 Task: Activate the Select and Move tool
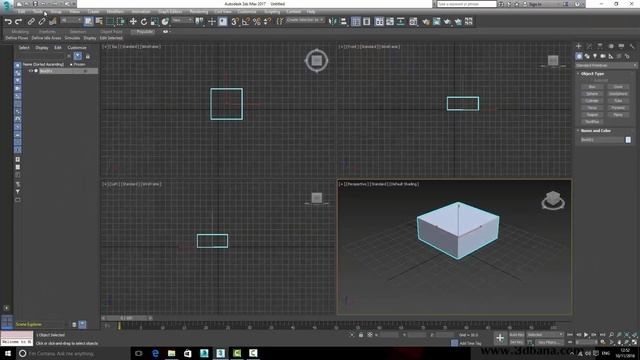tap(133, 22)
